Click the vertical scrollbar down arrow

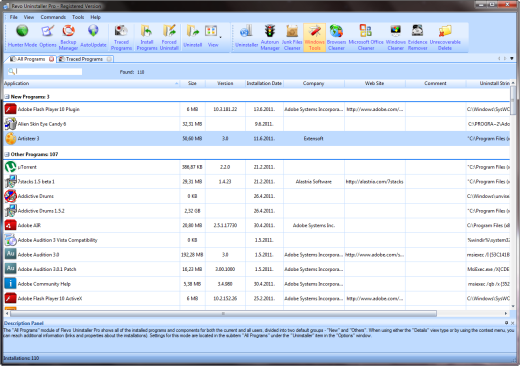(x=513, y=306)
